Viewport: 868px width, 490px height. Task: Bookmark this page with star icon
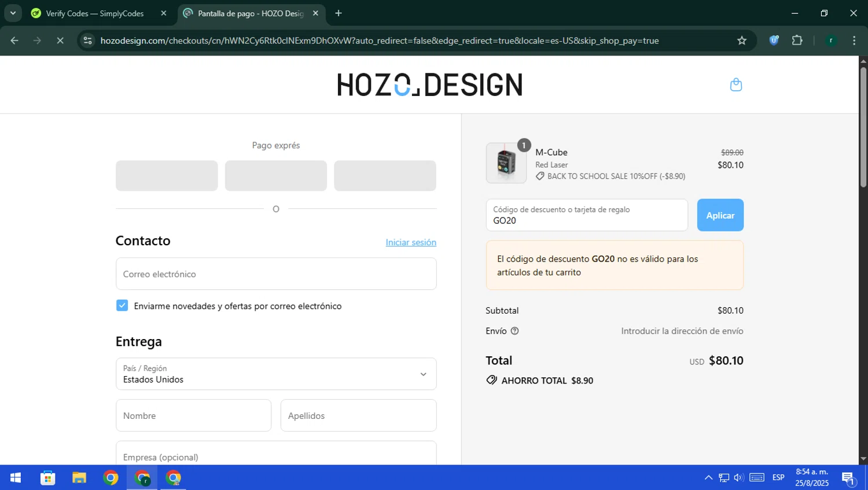click(742, 40)
